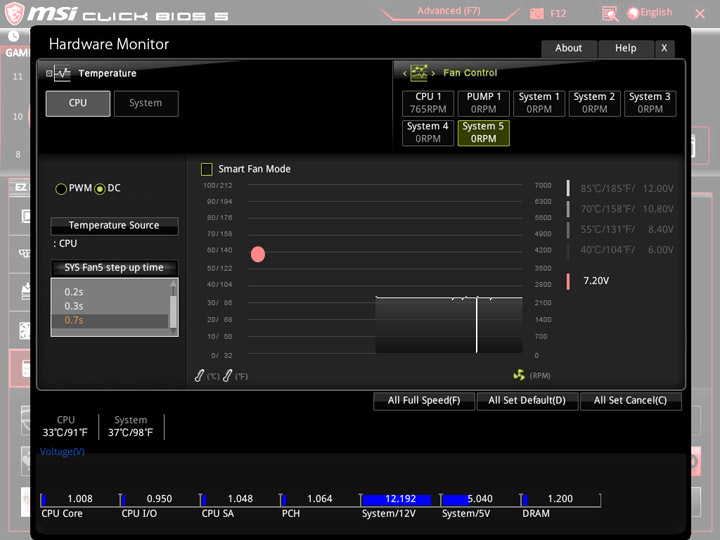Click the Celsius thermometer icon
720x540 pixels.
coord(199,376)
